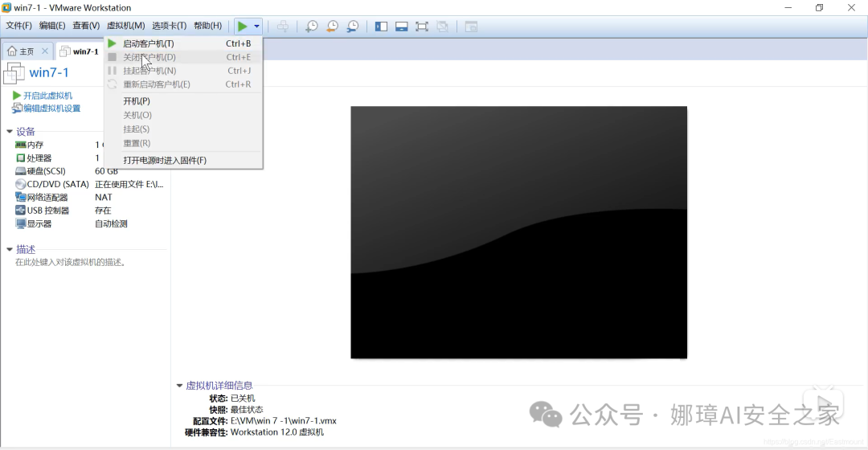Open the power options dropdown arrow
Image resolution: width=868 pixels, height=450 pixels.
tap(257, 26)
